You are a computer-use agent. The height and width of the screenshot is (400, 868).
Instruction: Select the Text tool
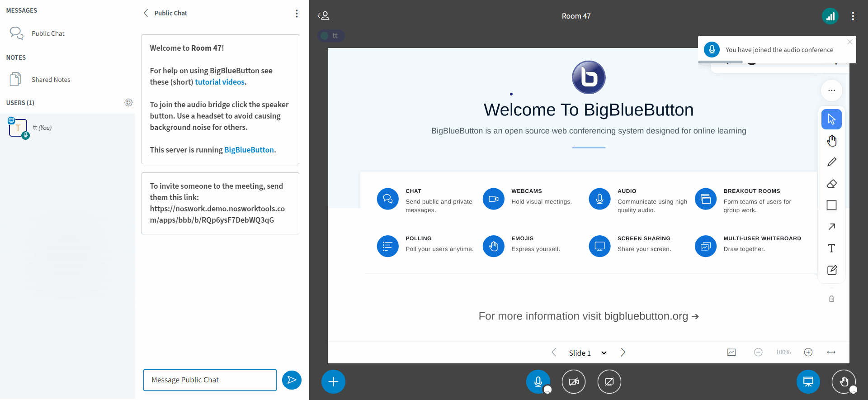click(x=831, y=248)
